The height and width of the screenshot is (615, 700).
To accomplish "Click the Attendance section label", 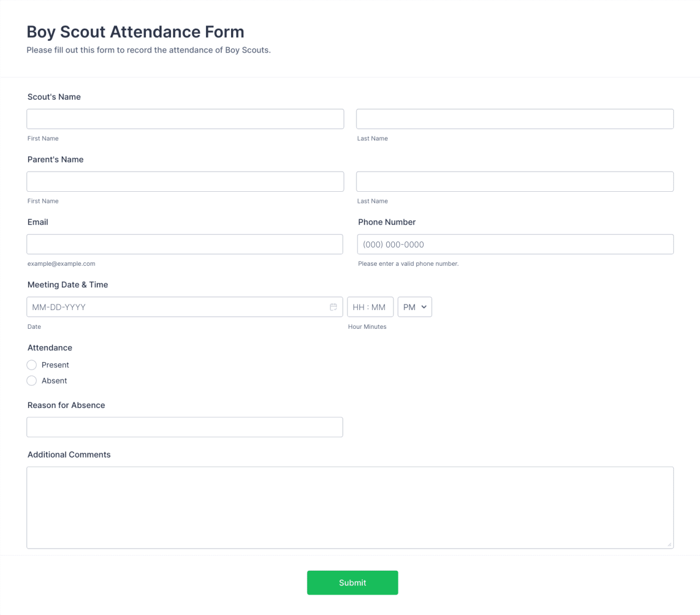I will [x=50, y=347].
